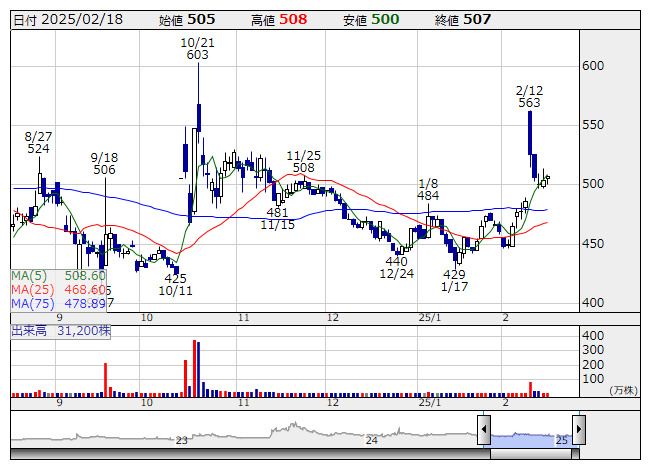Click the 425 10/11 low label

[x=175, y=285]
